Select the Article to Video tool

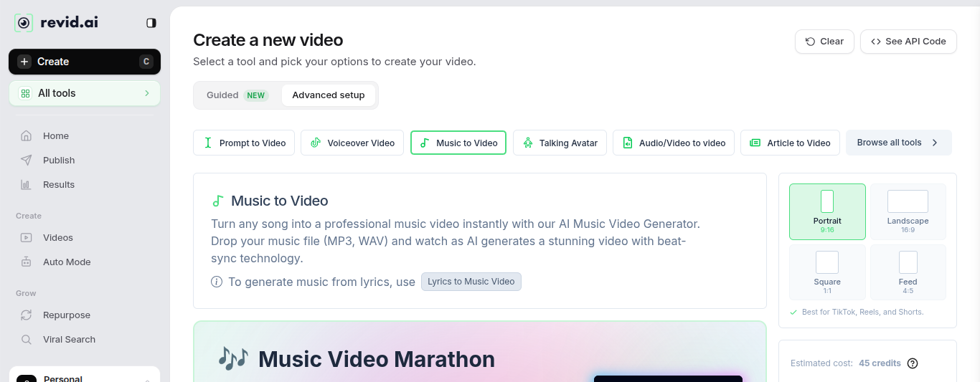pos(791,143)
